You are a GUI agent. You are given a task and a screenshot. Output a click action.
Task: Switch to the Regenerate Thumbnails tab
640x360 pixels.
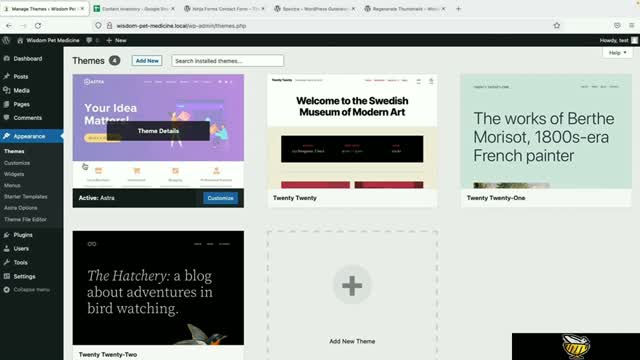[404, 9]
